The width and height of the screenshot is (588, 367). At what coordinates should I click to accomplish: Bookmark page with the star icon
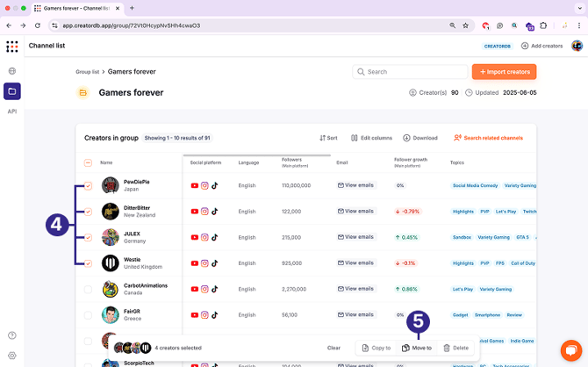pos(465,25)
